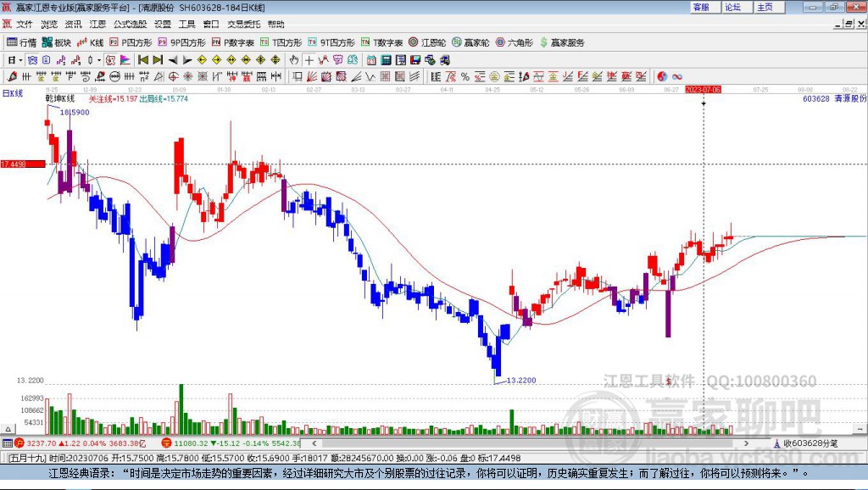Click the yin-yang symbol icon
The width and height of the screenshot is (868, 490).
point(662,76)
